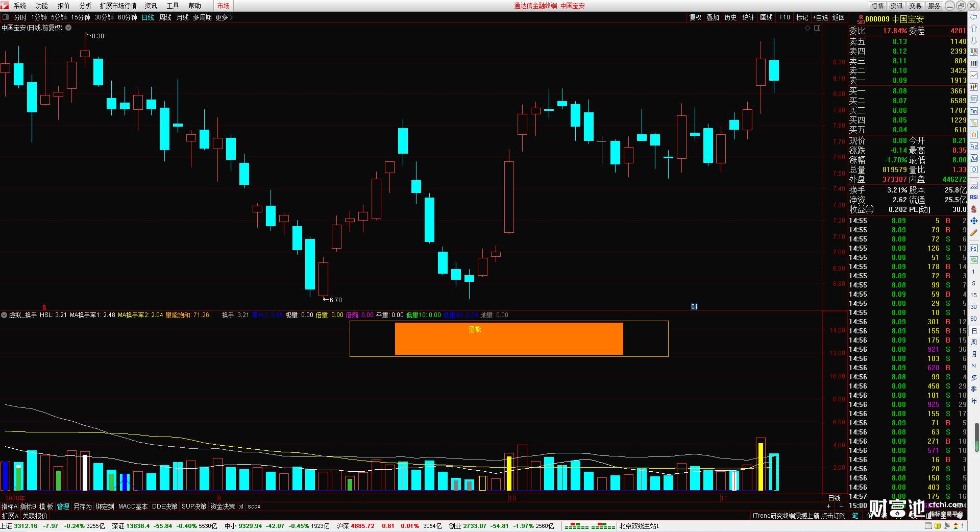Click the 画线 drawing tools button
The height and width of the screenshot is (532, 980).
pos(767,17)
